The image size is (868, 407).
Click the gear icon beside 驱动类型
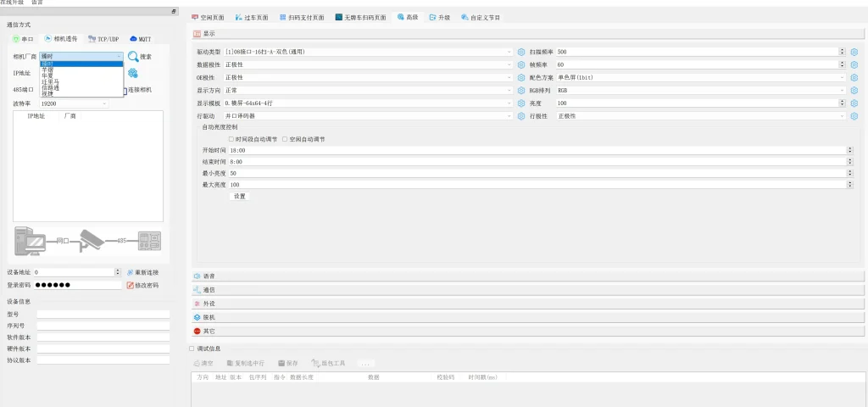click(521, 52)
